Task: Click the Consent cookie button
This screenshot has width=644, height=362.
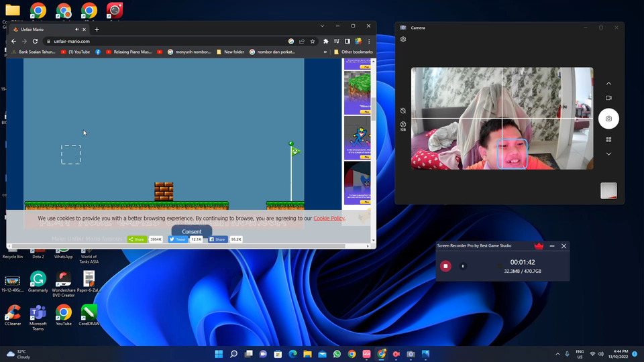Action: pyautogui.click(x=192, y=231)
